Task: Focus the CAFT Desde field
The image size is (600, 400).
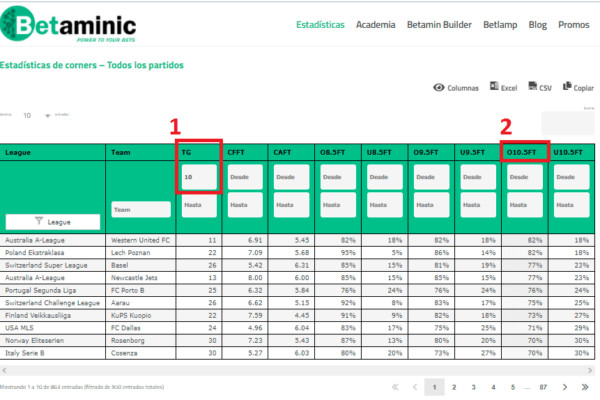Action: tap(291, 177)
